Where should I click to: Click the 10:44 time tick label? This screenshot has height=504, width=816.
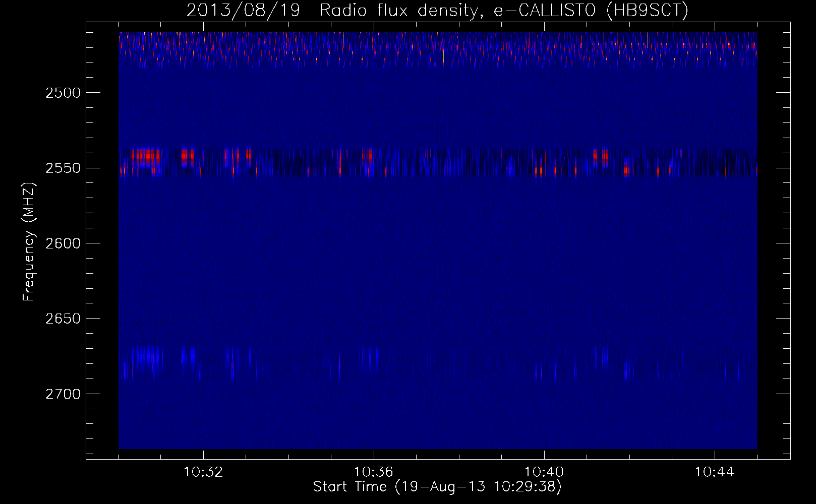[x=715, y=472]
